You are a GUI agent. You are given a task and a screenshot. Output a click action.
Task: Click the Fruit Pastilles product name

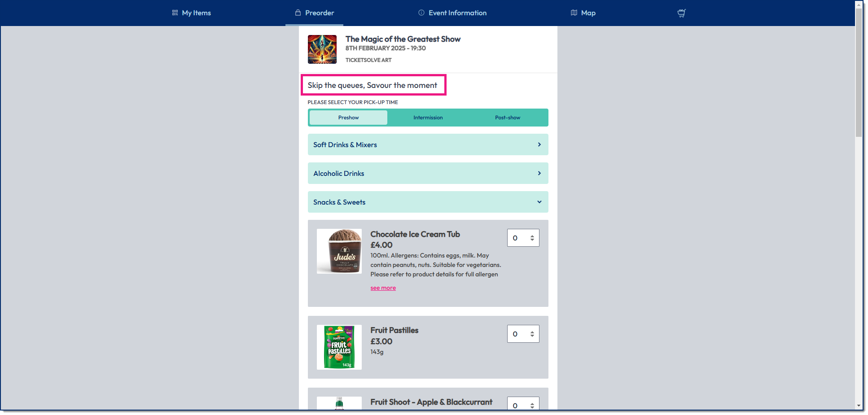point(394,330)
